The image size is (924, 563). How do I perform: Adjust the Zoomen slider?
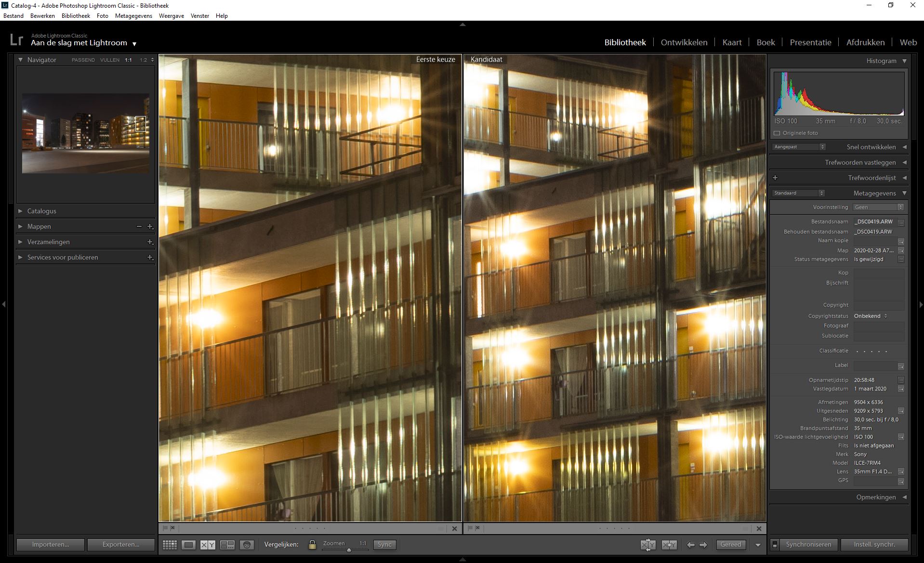pos(349,550)
